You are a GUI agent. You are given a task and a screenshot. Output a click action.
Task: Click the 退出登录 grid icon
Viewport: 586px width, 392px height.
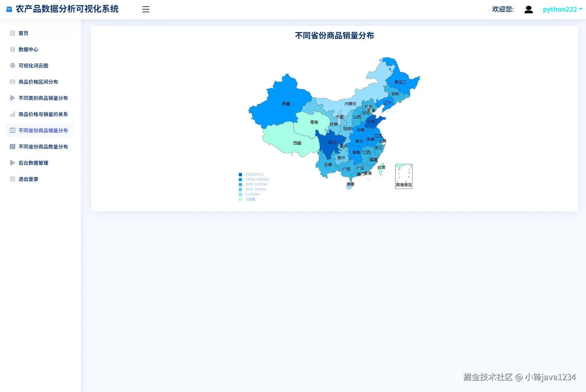[13, 179]
